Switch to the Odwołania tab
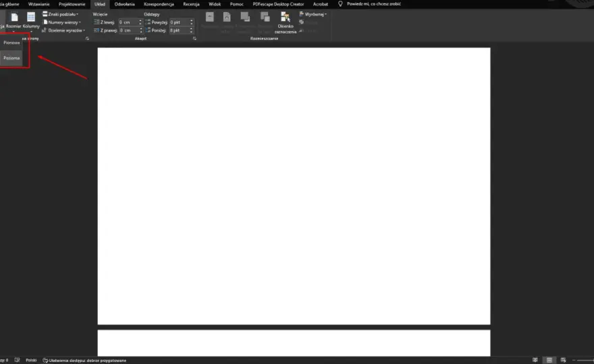The image size is (594, 364). click(x=124, y=4)
